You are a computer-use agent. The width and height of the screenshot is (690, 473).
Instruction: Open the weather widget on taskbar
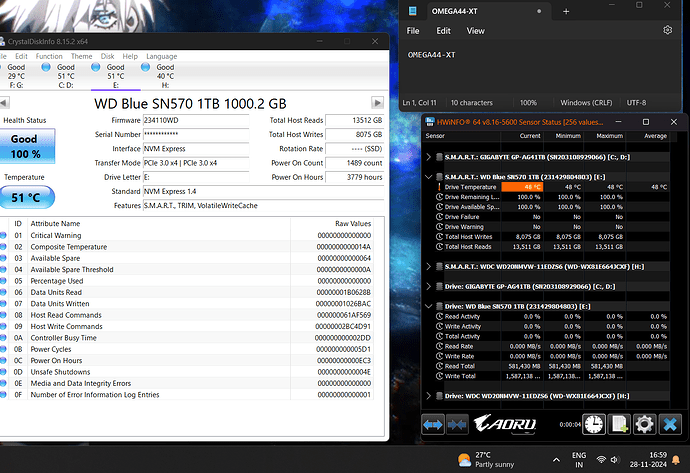486,460
